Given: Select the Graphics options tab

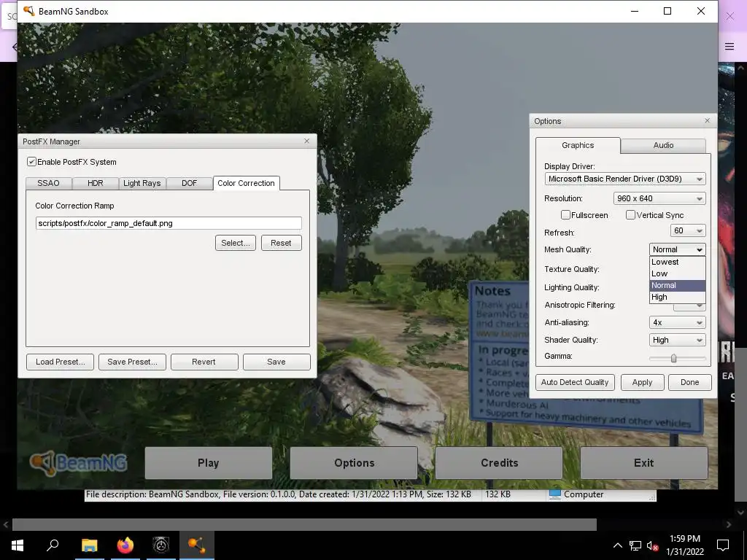Looking at the screenshot, I should point(578,145).
